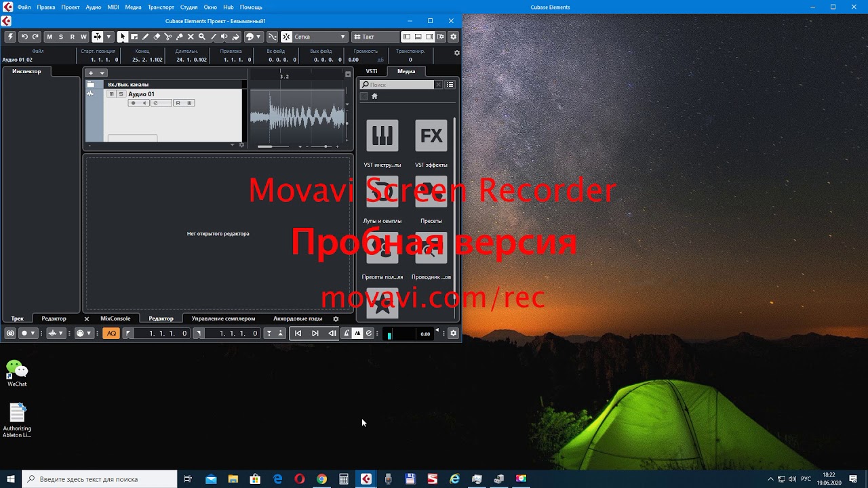Screen dimensions: 868x488
Task: Record-enable the Аудио 01 track
Action: click(x=134, y=103)
